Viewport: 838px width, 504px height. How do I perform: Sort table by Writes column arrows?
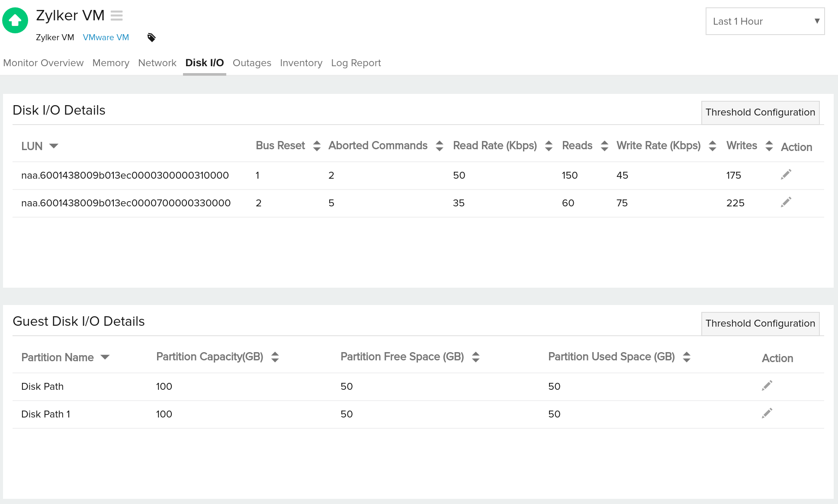tap(769, 146)
